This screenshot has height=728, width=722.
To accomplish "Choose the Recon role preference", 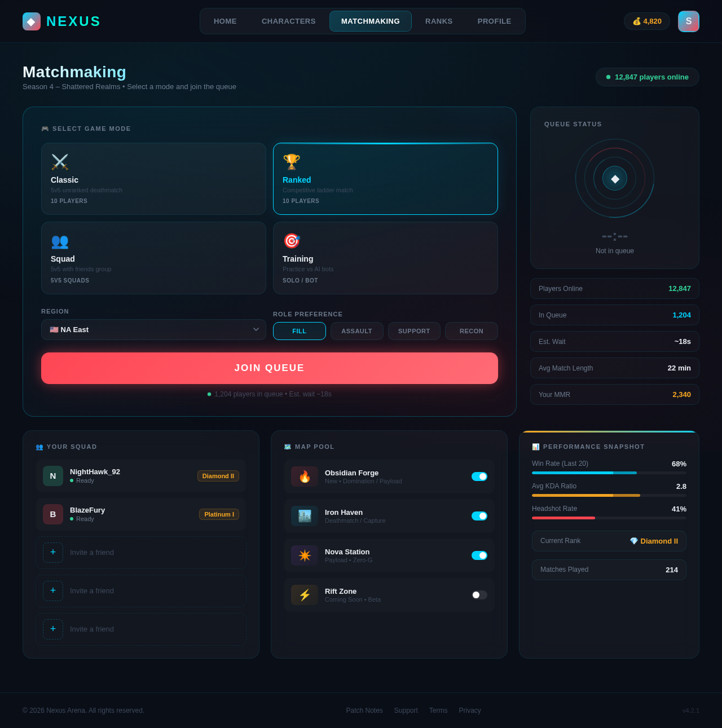I will (471, 331).
